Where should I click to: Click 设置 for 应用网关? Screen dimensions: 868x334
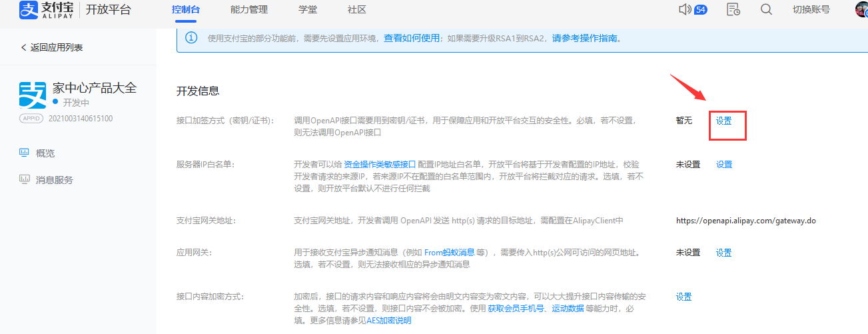[724, 253]
